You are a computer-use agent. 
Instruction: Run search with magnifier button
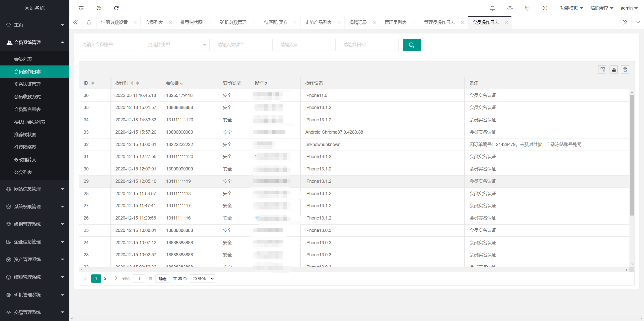tap(412, 45)
